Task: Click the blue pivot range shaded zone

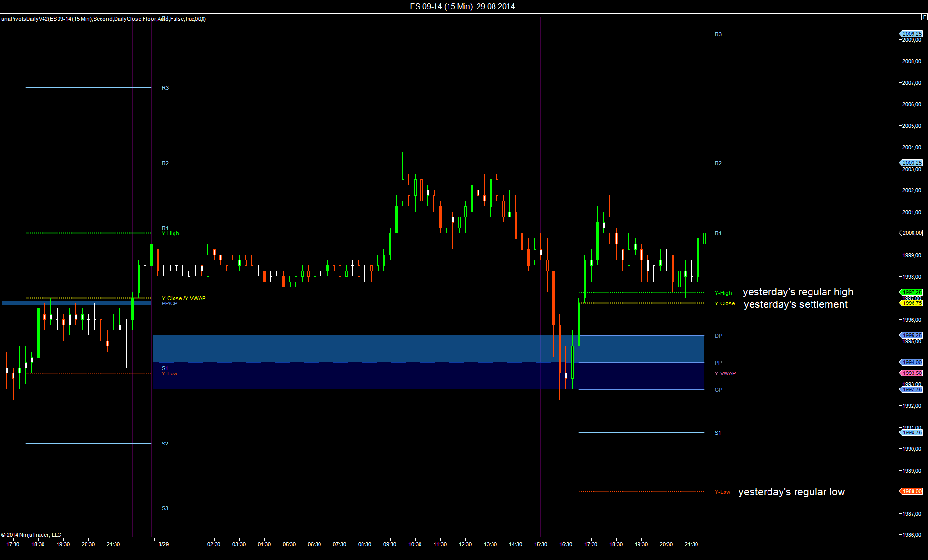Action: [x=338, y=349]
